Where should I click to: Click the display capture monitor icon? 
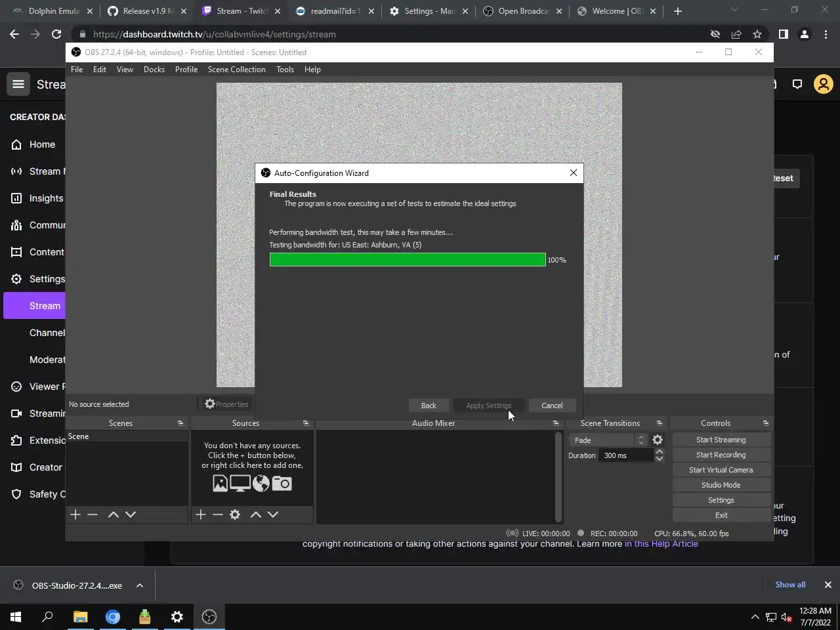click(240, 484)
